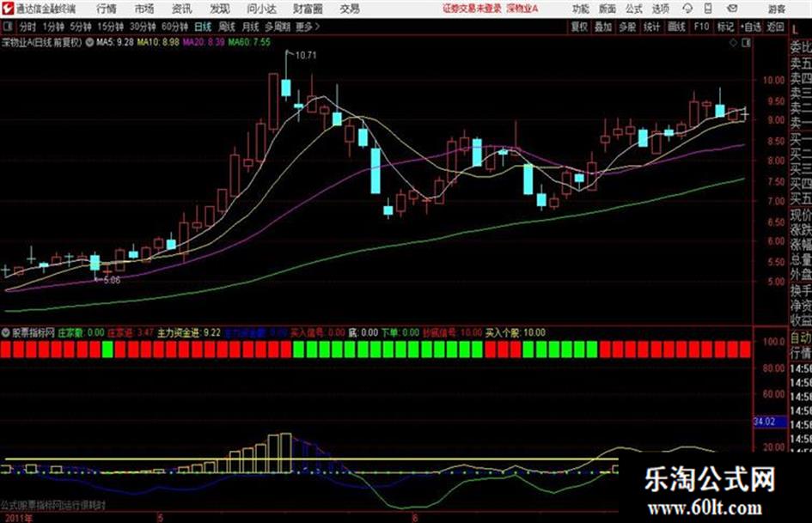Click the 标记 mark button
Image resolution: width=812 pixels, height=523 pixels.
(725, 27)
